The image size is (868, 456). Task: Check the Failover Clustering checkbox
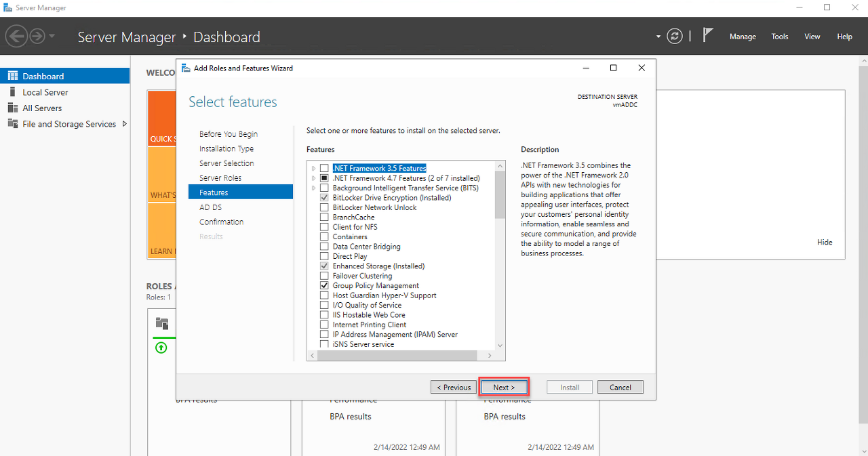tap(324, 276)
